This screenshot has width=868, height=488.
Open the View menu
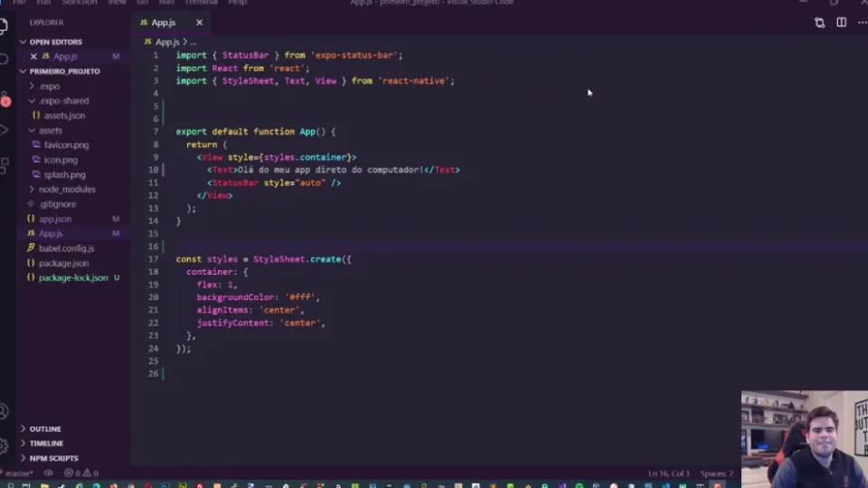(x=117, y=2)
